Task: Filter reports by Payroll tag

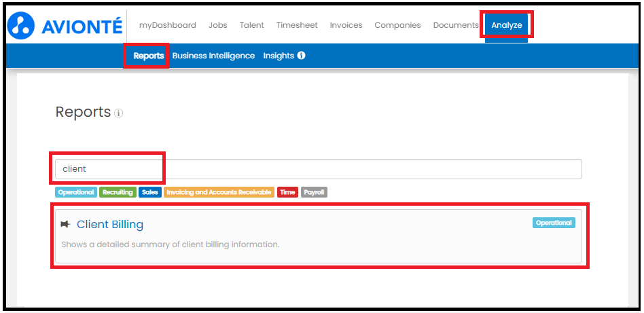Action: [315, 192]
